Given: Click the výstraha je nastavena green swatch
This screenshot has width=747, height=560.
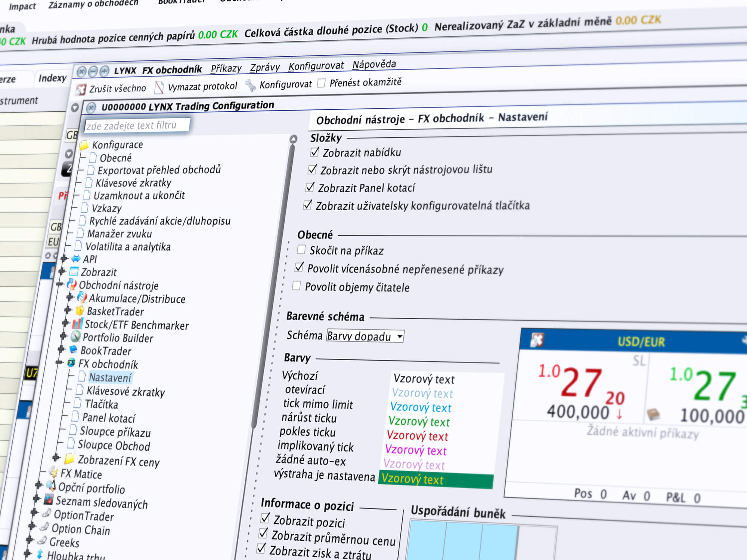Looking at the screenshot, I should pyautogui.click(x=436, y=480).
